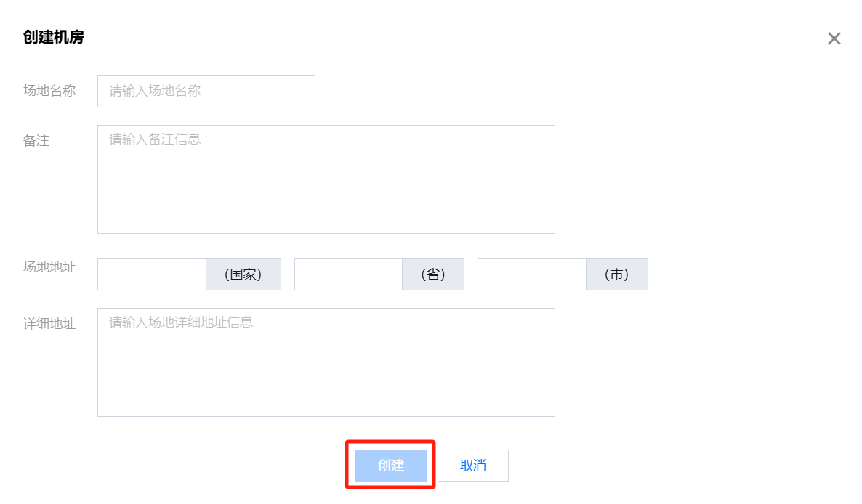Click the 场地名称 field label
The height and width of the screenshot is (504, 862).
coord(49,91)
